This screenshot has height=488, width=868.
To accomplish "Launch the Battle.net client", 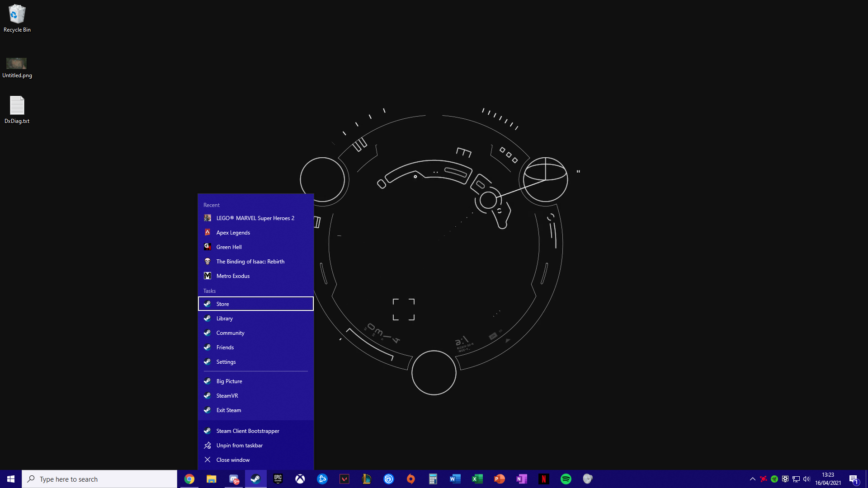I will tap(322, 479).
